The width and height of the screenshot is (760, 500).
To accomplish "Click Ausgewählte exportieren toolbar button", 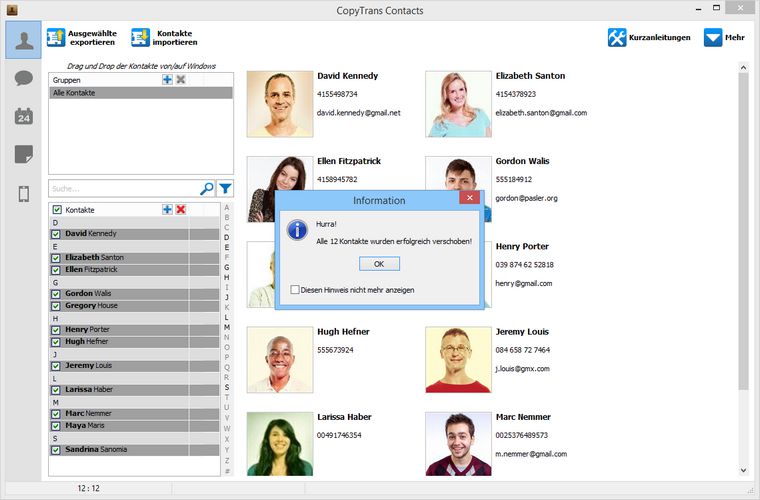I will click(x=82, y=38).
